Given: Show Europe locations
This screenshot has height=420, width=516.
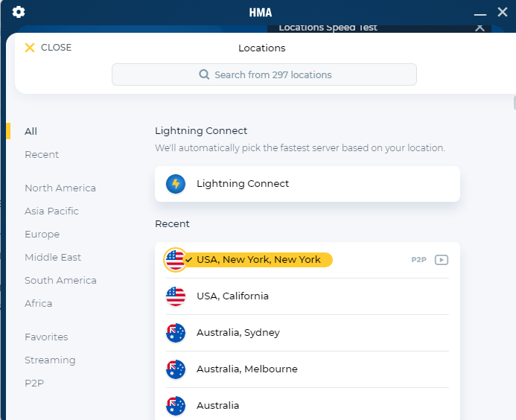Looking at the screenshot, I should point(42,235).
